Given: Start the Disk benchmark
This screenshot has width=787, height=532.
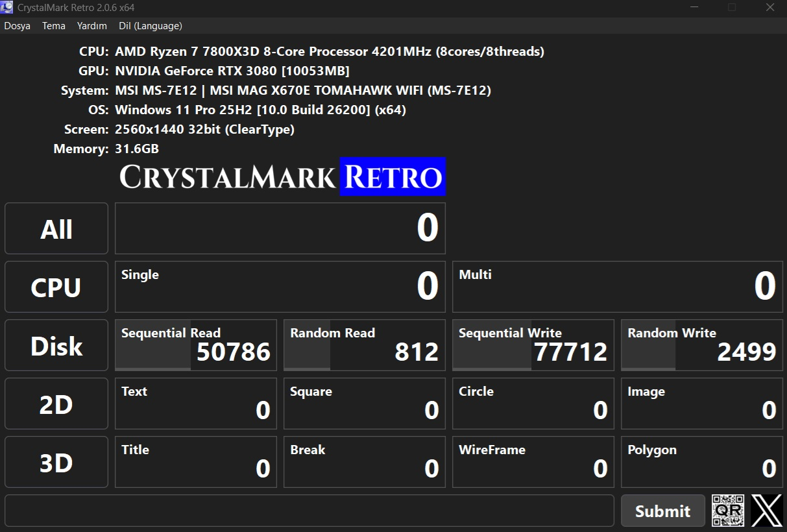Looking at the screenshot, I should tap(56, 345).
